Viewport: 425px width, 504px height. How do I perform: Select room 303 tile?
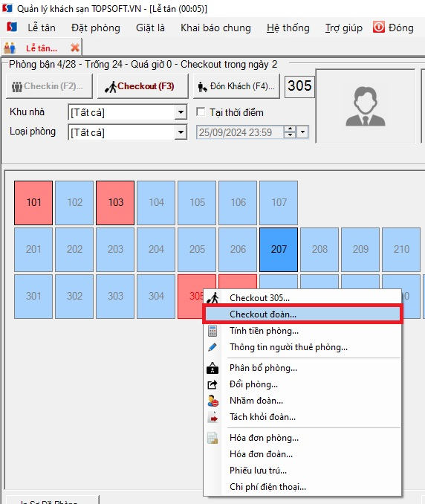[115, 297]
